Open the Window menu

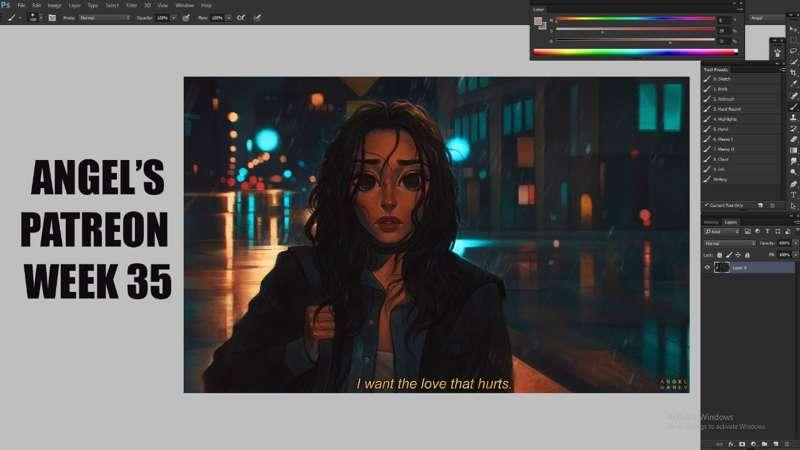click(x=184, y=5)
